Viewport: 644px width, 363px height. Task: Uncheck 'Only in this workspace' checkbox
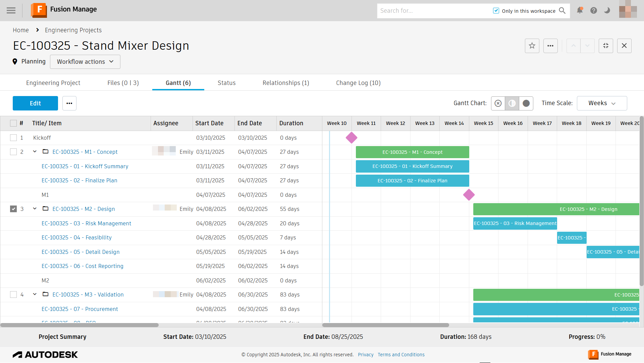(x=496, y=11)
